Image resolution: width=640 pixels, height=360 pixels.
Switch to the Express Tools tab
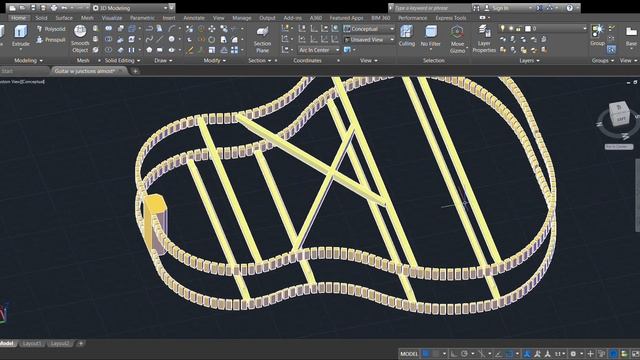tap(451, 18)
